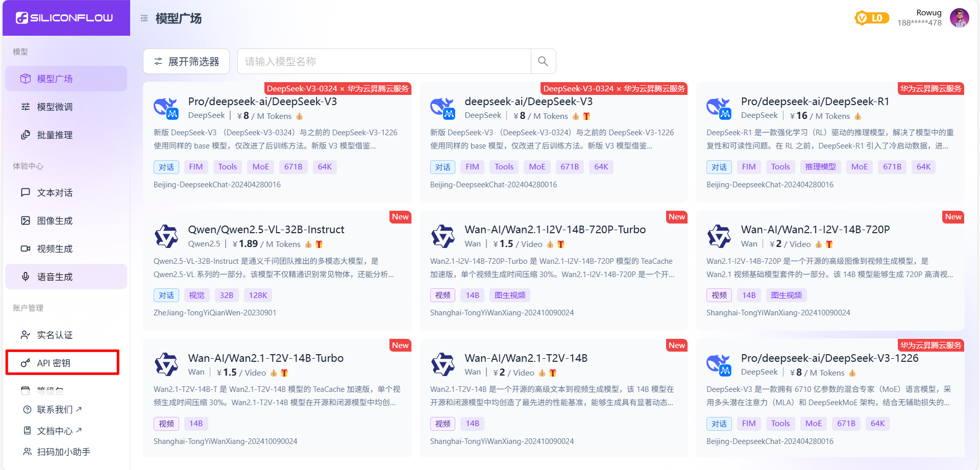Open Pro/deepseek-ai/DeepSeek-V3 model card
Screen dimensions: 980x470
(277, 142)
